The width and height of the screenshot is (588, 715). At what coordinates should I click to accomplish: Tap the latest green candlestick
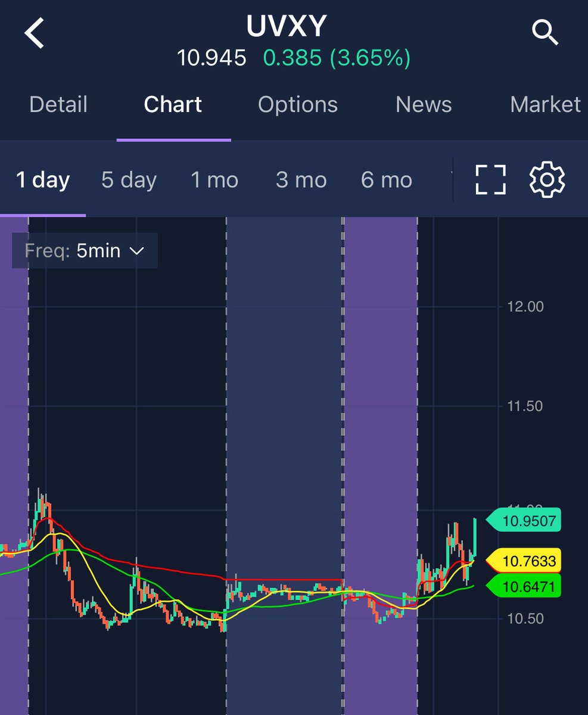[x=475, y=538]
